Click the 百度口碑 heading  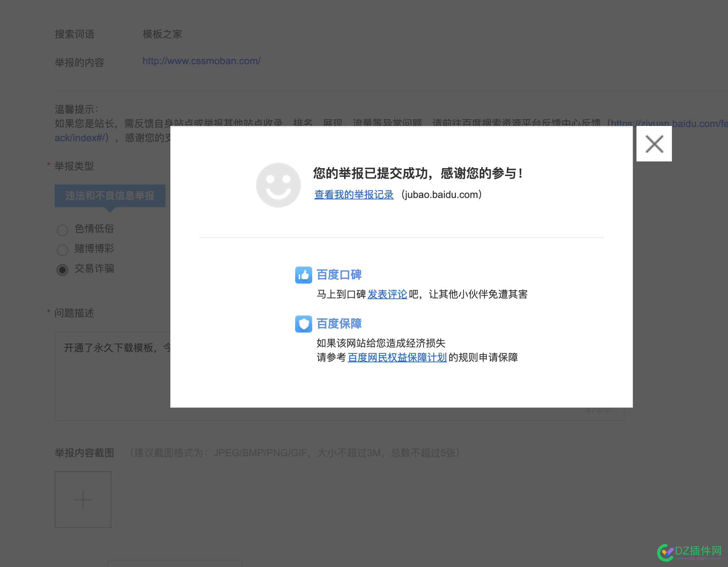tap(339, 275)
